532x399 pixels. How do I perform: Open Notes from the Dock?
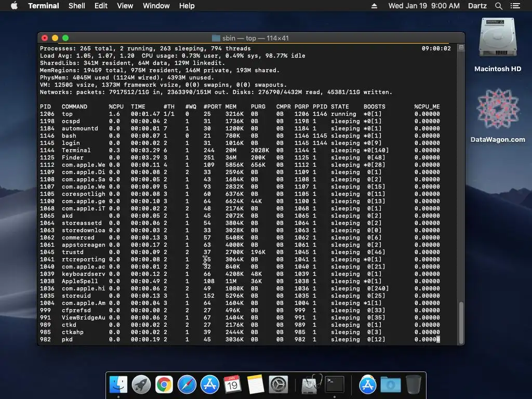(x=256, y=384)
